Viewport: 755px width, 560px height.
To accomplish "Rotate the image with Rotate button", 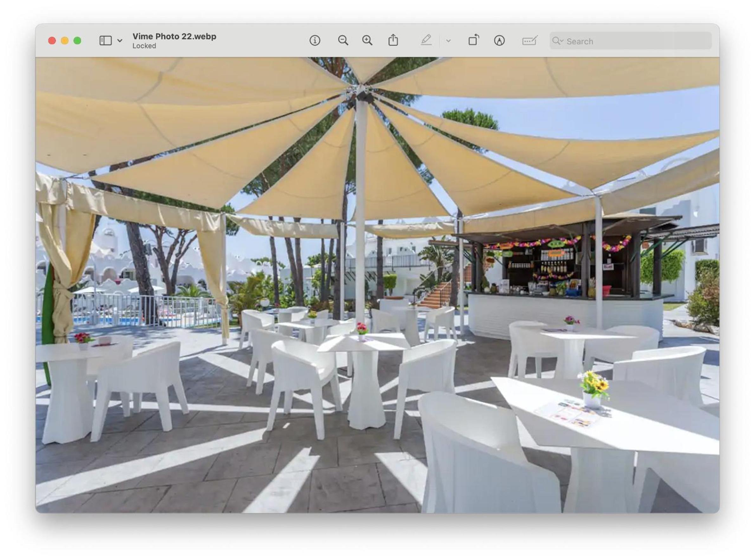I will pyautogui.click(x=474, y=40).
